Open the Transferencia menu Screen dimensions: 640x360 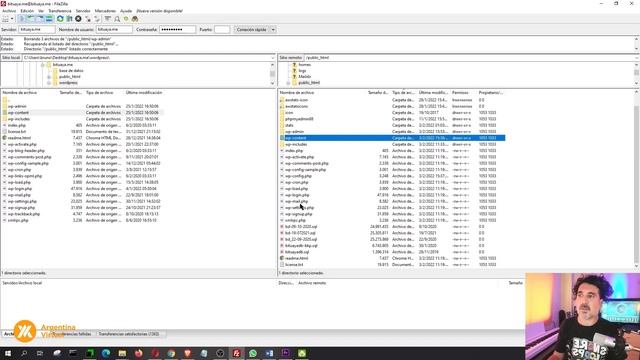[x=60, y=11]
